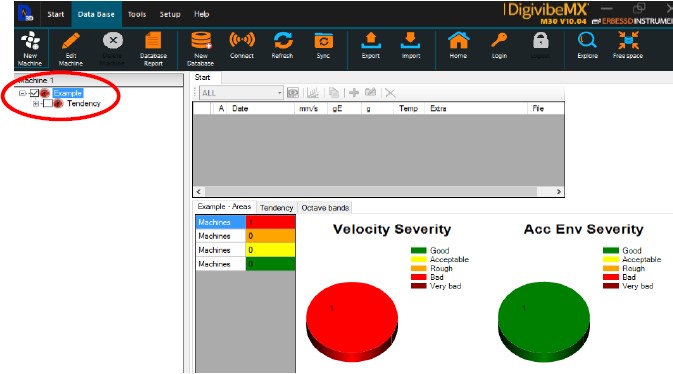Expand the Tendency tree node
673x374 pixels.
[x=36, y=103]
